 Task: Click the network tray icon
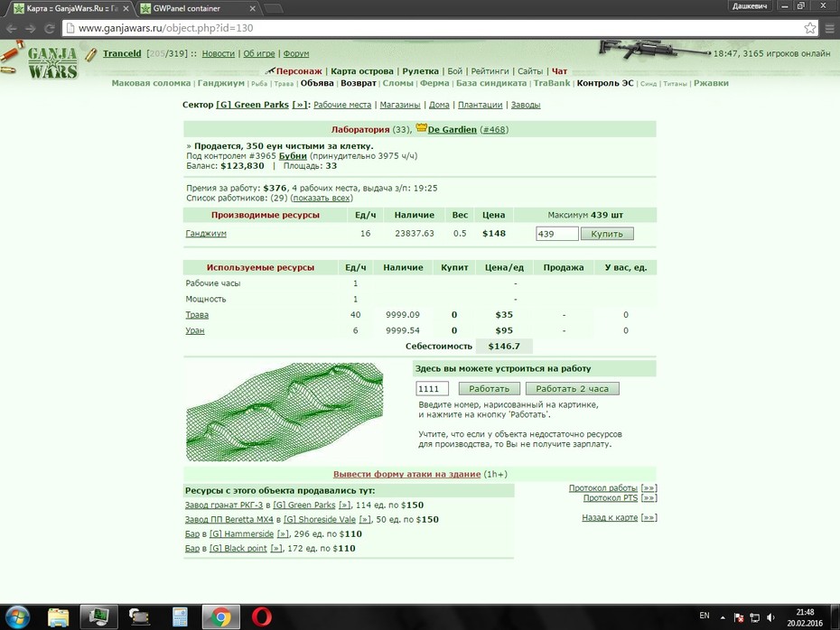755,617
